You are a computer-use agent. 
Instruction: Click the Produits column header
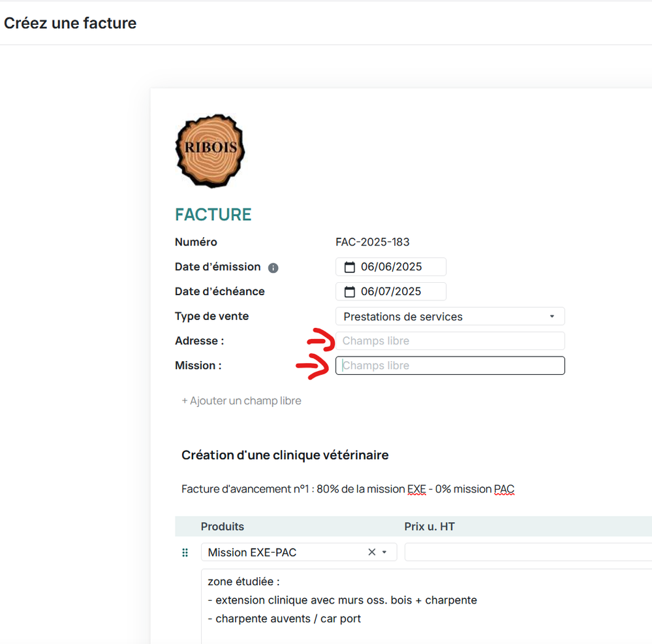click(223, 526)
